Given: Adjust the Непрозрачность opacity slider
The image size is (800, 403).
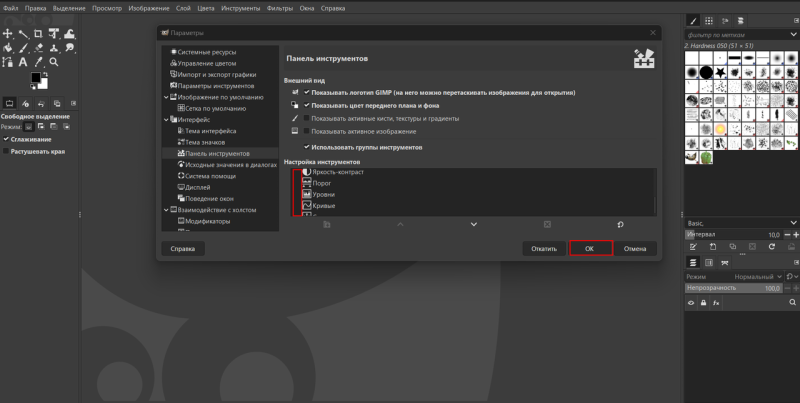Looking at the screenshot, I should pyautogui.click(x=734, y=288).
